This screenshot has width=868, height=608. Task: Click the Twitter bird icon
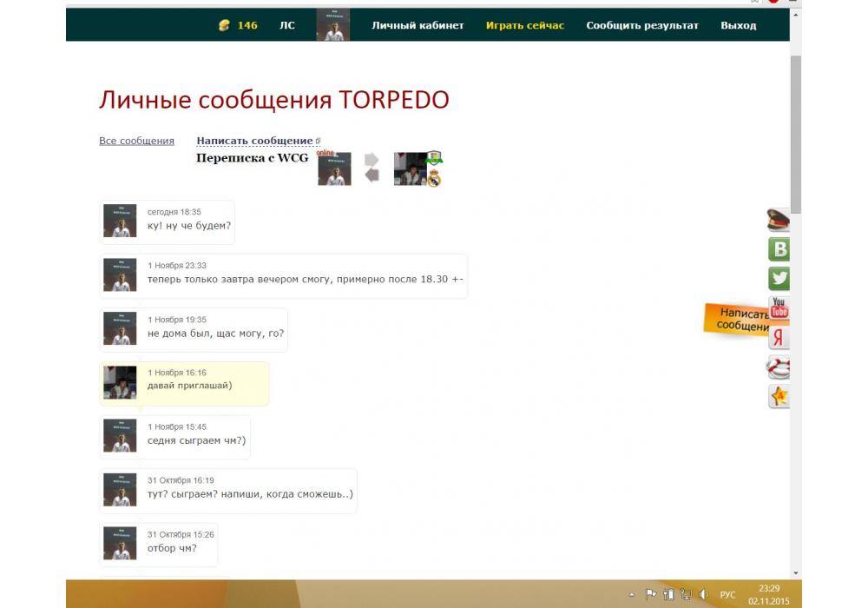pos(779,279)
